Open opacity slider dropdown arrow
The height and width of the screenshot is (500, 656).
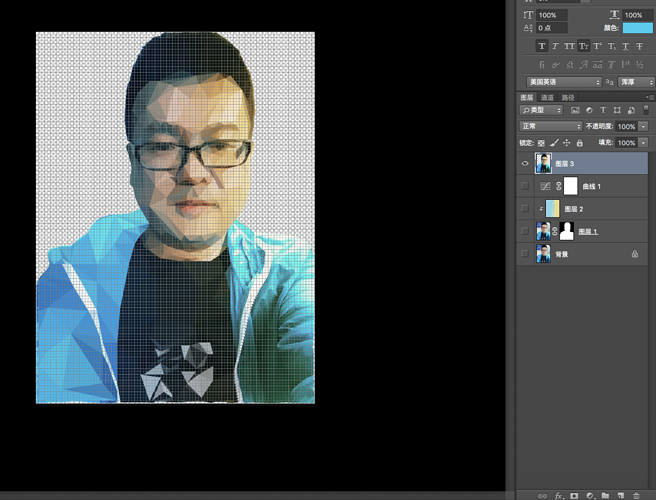pos(643,126)
